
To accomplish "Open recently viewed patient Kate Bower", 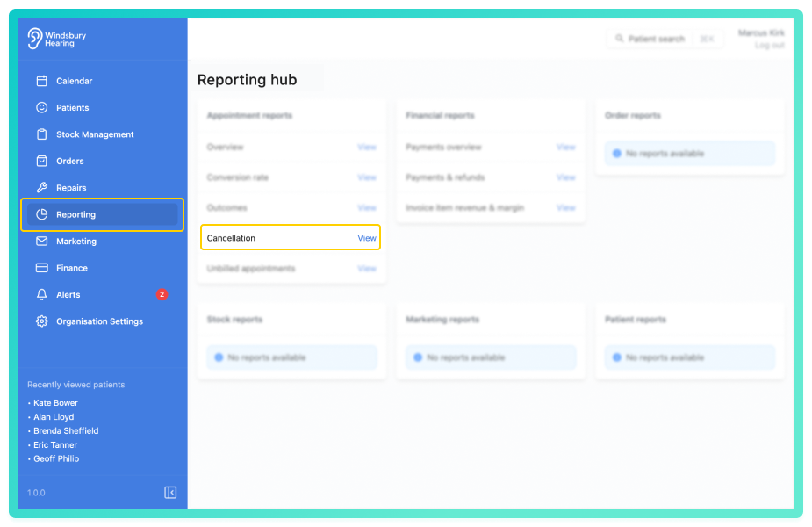I will (55, 402).
